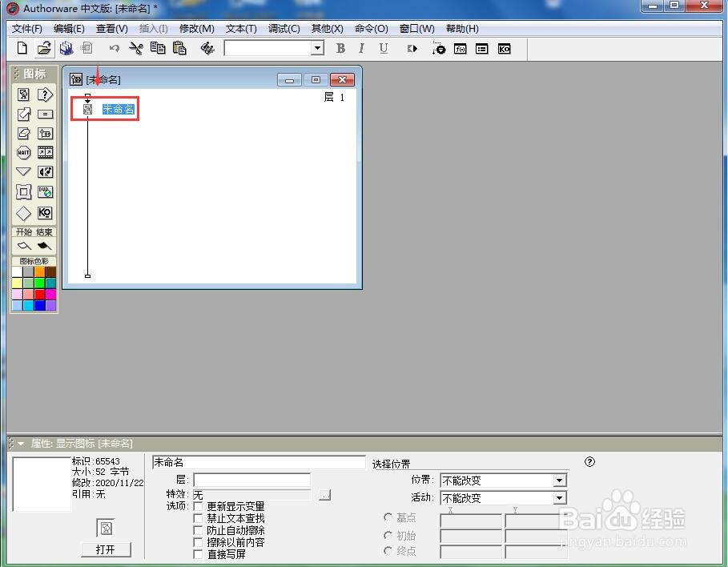
Task: Select the 终点 radio button
Action: [x=388, y=550]
